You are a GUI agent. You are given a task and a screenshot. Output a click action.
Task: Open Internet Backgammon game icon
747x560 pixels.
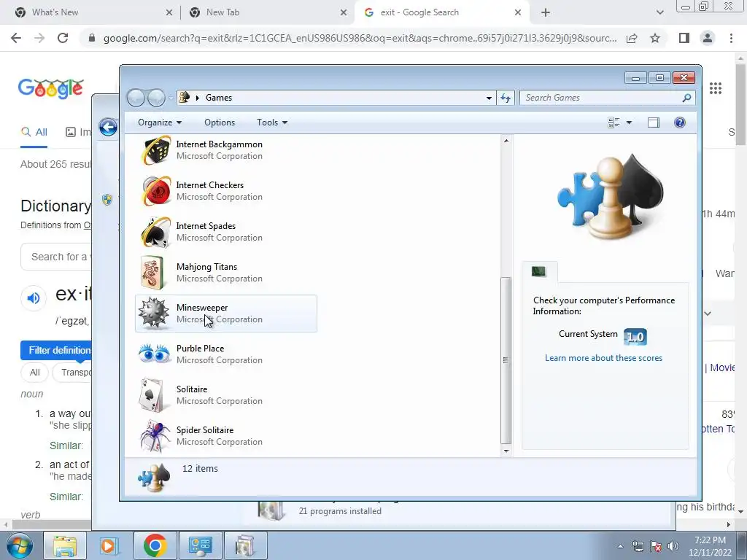(x=156, y=150)
